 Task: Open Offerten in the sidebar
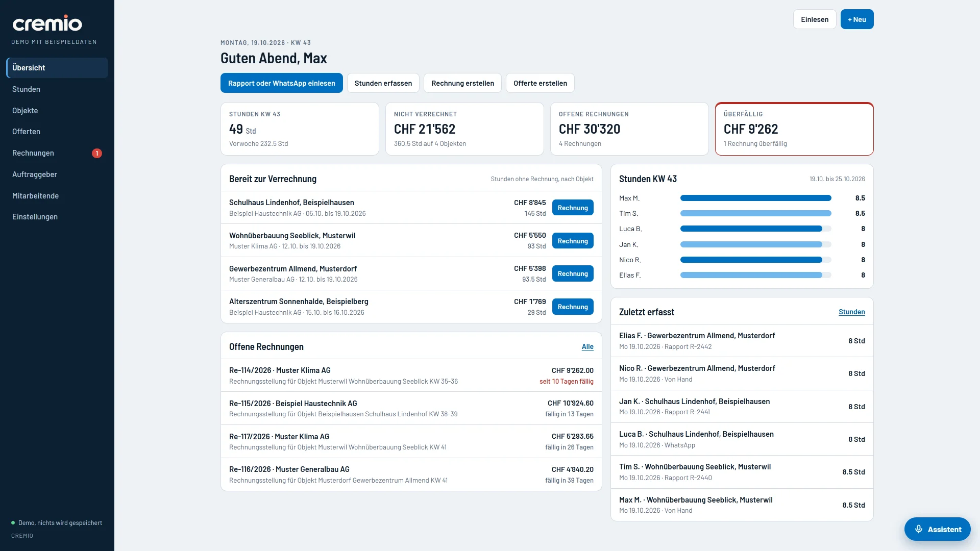tap(57, 132)
